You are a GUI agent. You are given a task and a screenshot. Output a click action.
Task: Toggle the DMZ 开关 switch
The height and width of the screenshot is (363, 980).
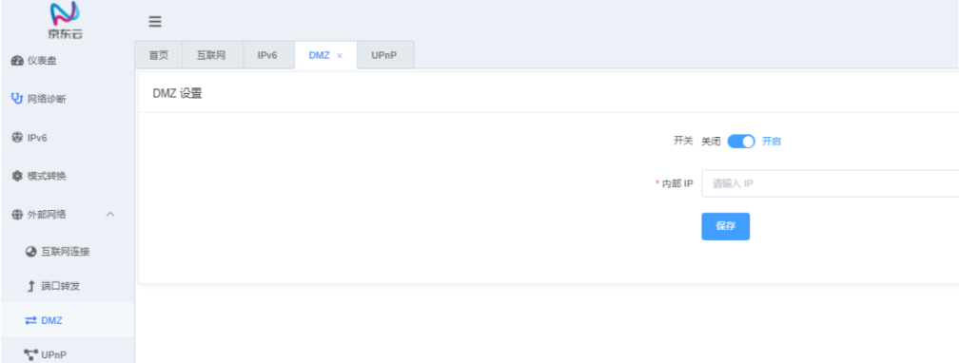click(x=741, y=142)
